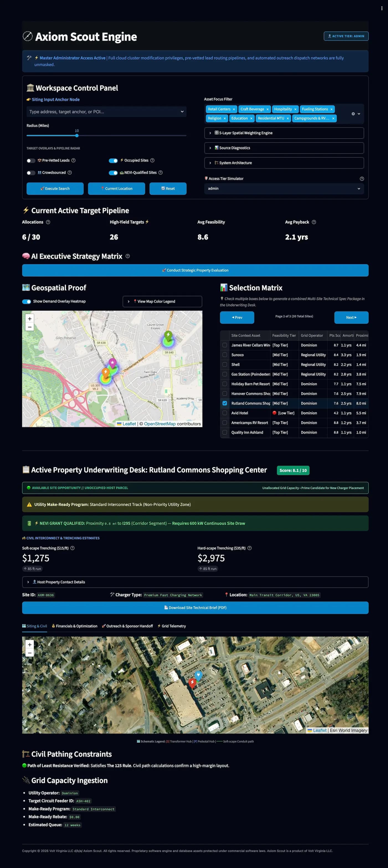
Task: Select the green lightning marker on map
Action: [168, 335]
